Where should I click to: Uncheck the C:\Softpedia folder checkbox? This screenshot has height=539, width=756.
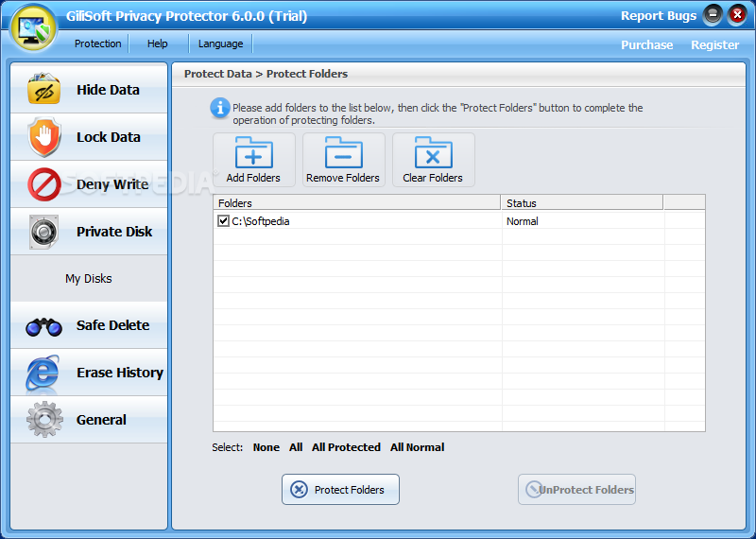[x=223, y=221]
